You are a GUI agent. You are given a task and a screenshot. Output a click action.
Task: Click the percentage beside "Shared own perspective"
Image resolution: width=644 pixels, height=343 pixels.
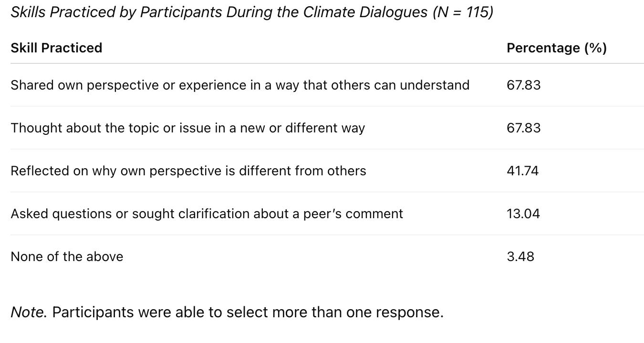(523, 85)
